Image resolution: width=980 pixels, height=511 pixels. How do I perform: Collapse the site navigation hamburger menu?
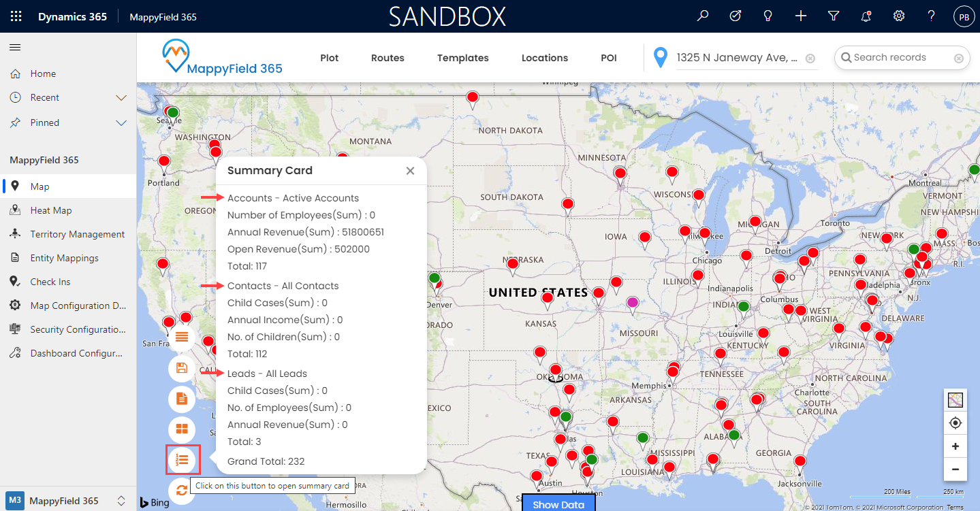15,47
